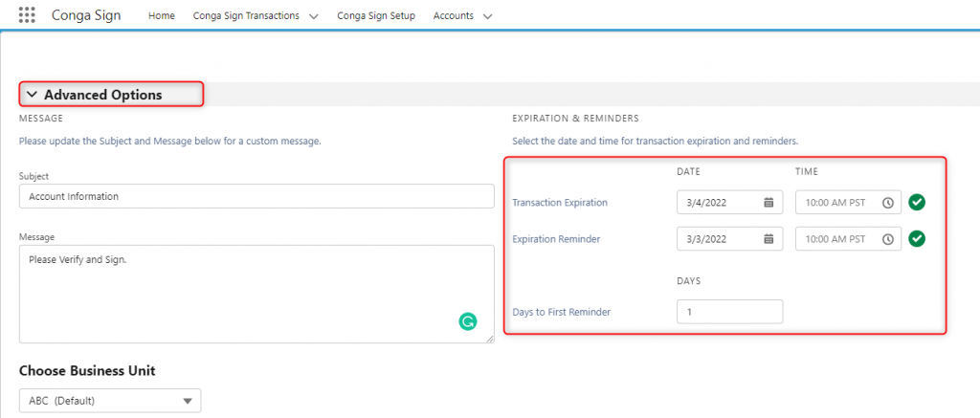Collapse the Advanced Options section
The width and height of the screenshot is (980, 418).
point(33,95)
